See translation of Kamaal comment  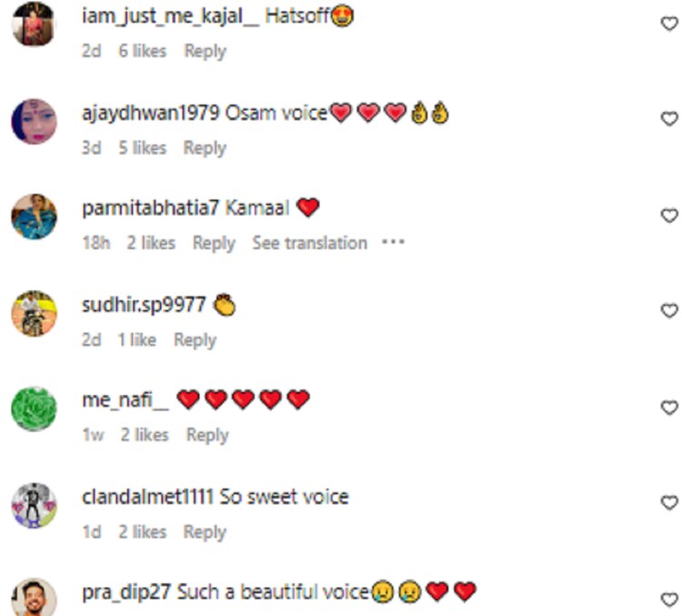310,243
